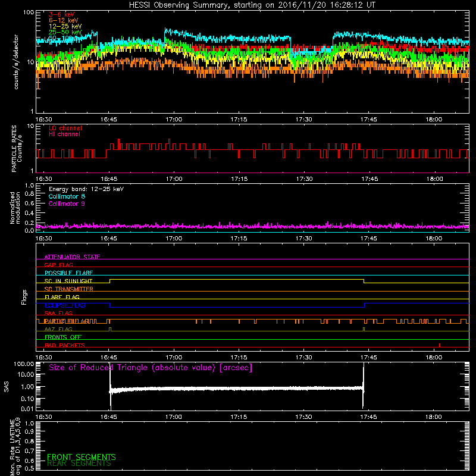Click the 0.5 tick on LIVETIME axis
The height and width of the screenshot is (476, 476).
29,468
